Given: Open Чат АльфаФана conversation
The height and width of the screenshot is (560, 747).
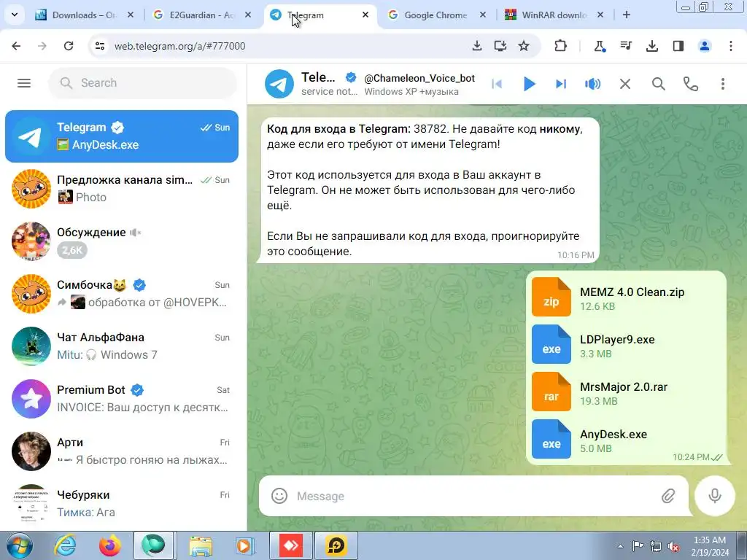Looking at the screenshot, I should coord(122,346).
